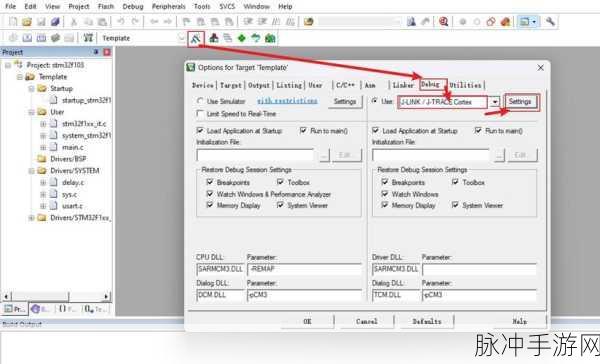Open the 'with restrictions' link
600x364 pixels.
click(x=287, y=101)
